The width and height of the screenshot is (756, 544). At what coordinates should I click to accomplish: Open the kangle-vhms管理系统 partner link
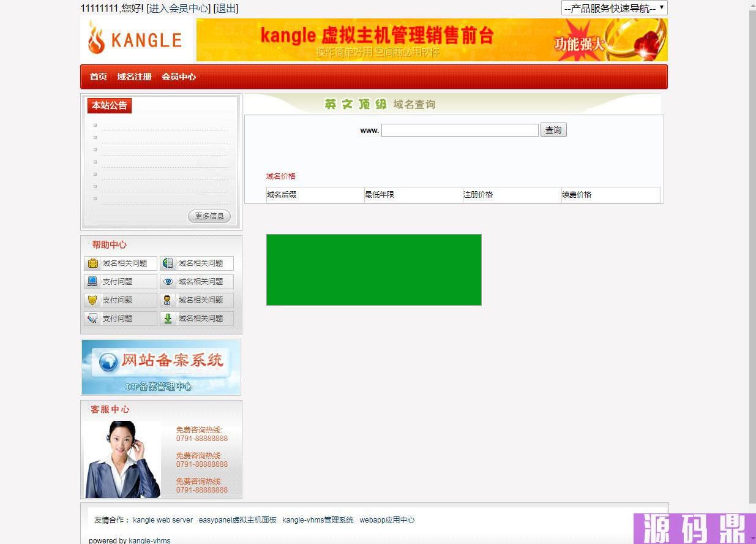tap(318, 520)
